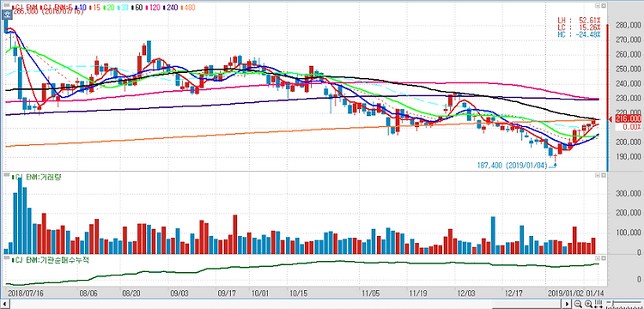Click the 08/20 date axis label

pyautogui.click(x=131, y=294)
